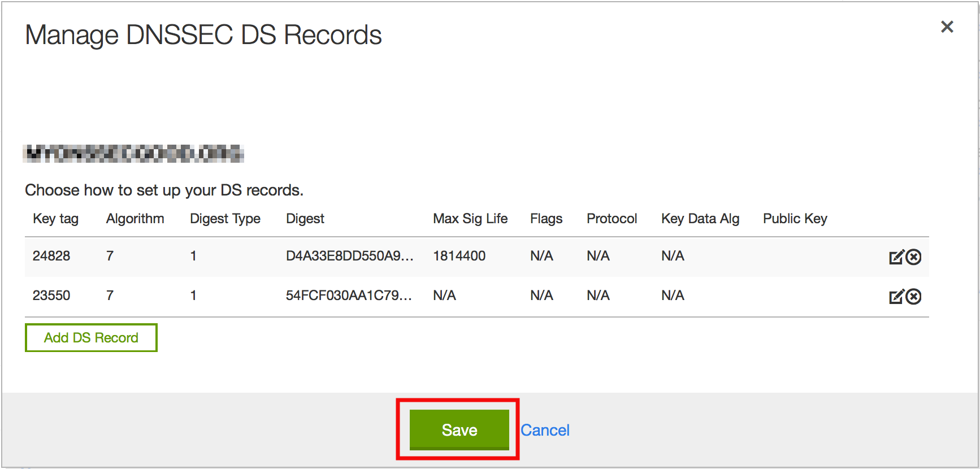Screen dimensions: 980x469
Task: Click the Digest column header
Action: click(305, 219)
